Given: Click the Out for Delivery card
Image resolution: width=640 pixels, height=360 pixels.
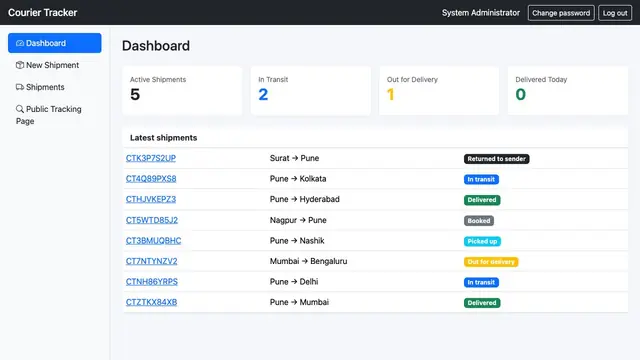Looking at the screenshot, I should [439, 91].
